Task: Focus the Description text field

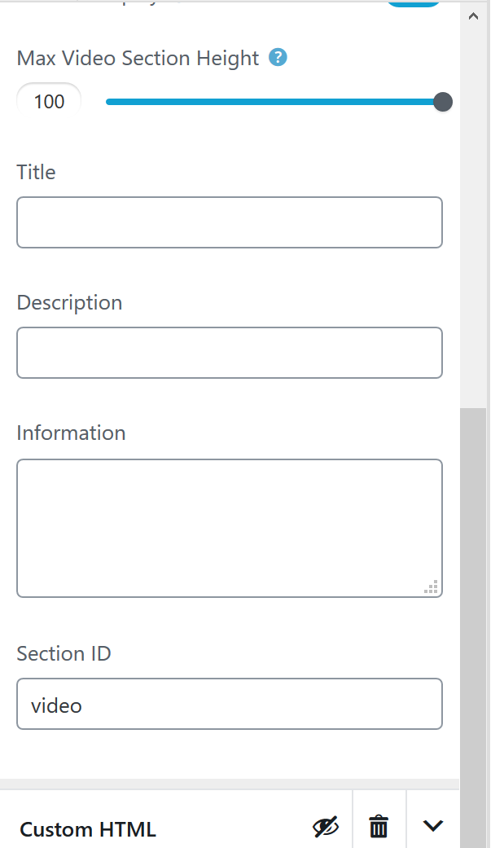Action: coord(230,353)
